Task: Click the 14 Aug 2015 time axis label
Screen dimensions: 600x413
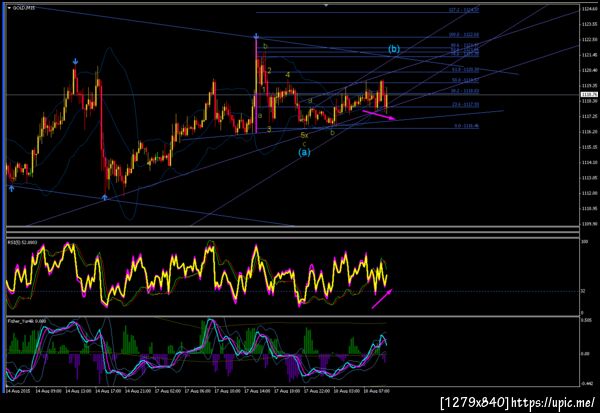Action: click(x=18, y=391)
